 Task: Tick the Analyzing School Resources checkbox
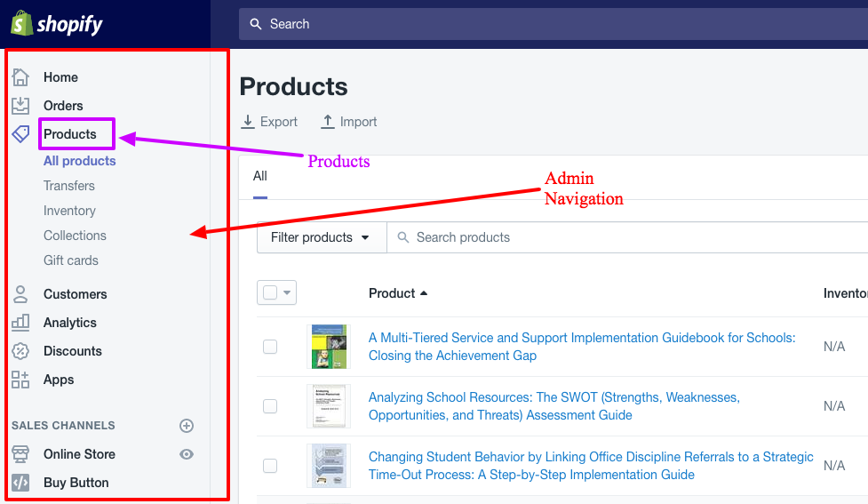coord(270,406)
